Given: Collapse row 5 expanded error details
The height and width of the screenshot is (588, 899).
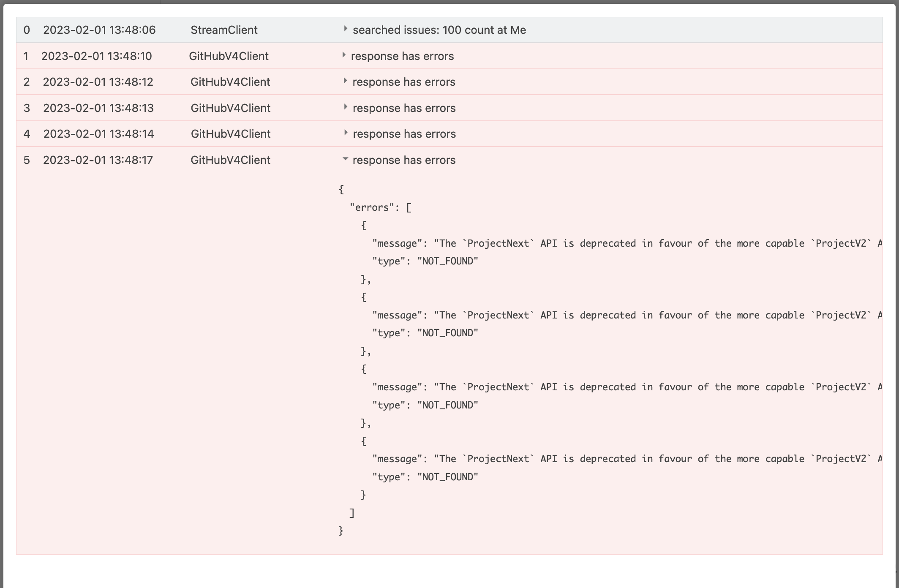Looking at the screenshot, I should point(345,160).
